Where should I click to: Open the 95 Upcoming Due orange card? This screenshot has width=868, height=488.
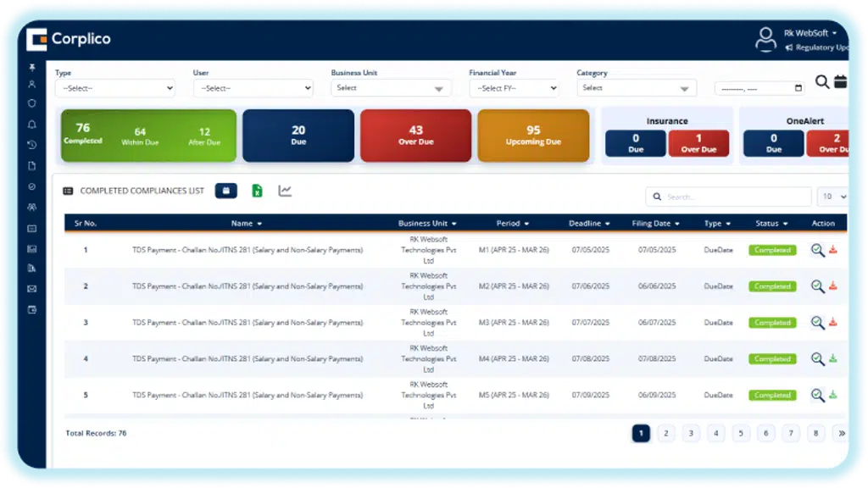click(533, 136)
